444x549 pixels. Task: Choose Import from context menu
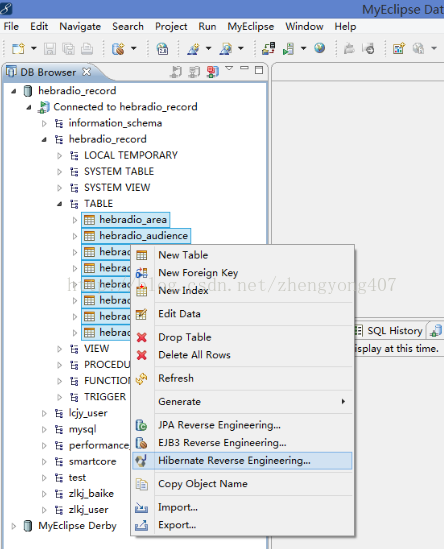point(242,507)
